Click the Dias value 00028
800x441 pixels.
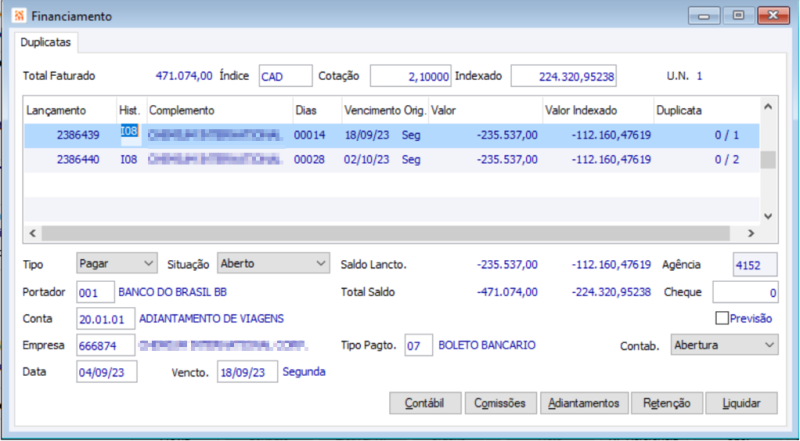[x=309, y=160]
